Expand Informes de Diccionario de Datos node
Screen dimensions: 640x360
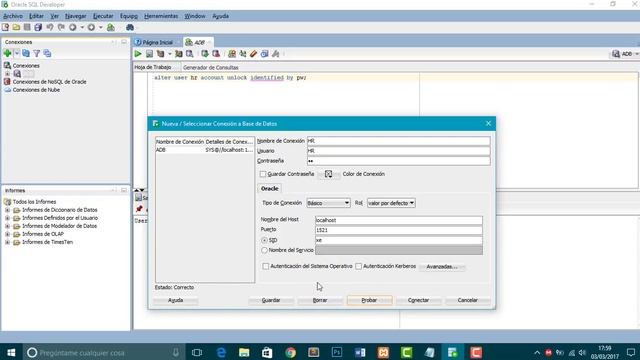click(7, 210)
